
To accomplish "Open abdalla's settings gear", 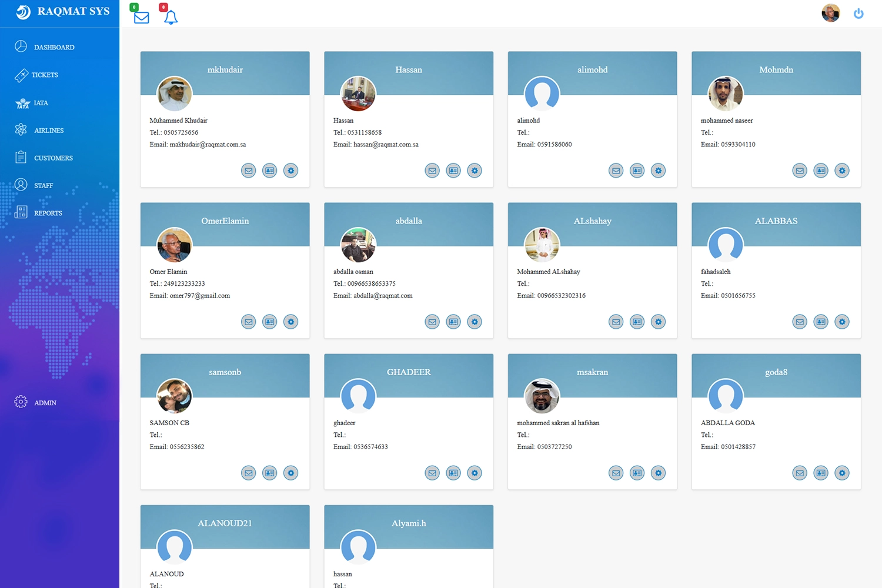I will click(x=475, y=322).
